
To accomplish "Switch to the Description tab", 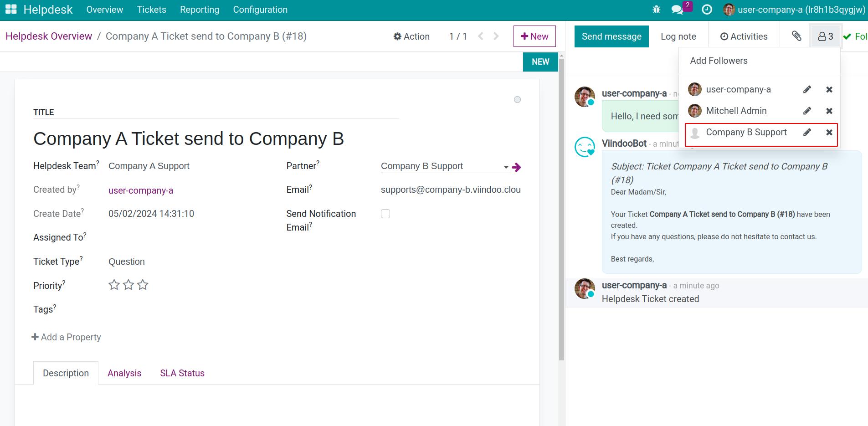I will point(66,373).
